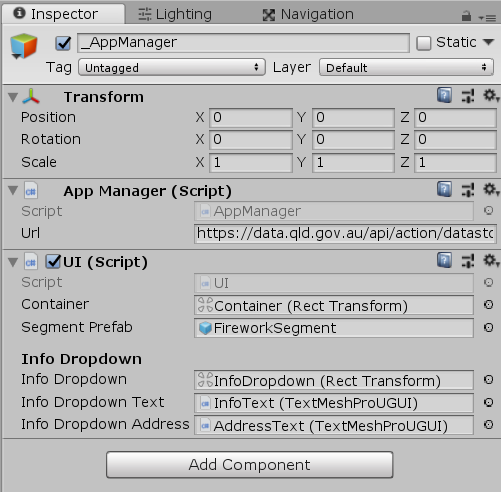Switch to the Navigation tab
This screenshot has height=492, width=501.
coord(308,14)
